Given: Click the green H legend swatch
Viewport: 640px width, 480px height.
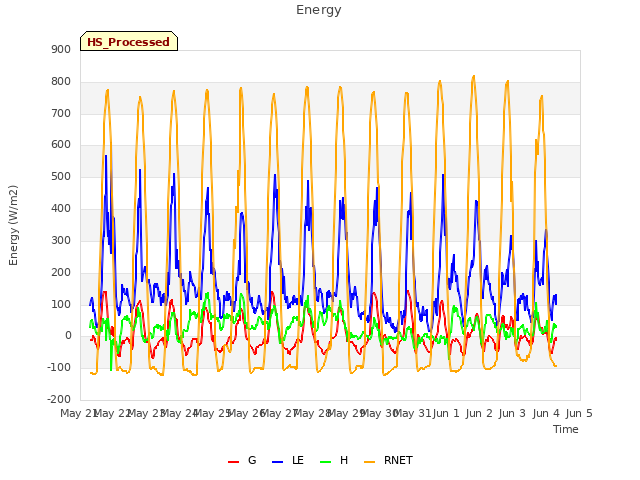Looking at the screenshot, I should [x=326, y=462].
